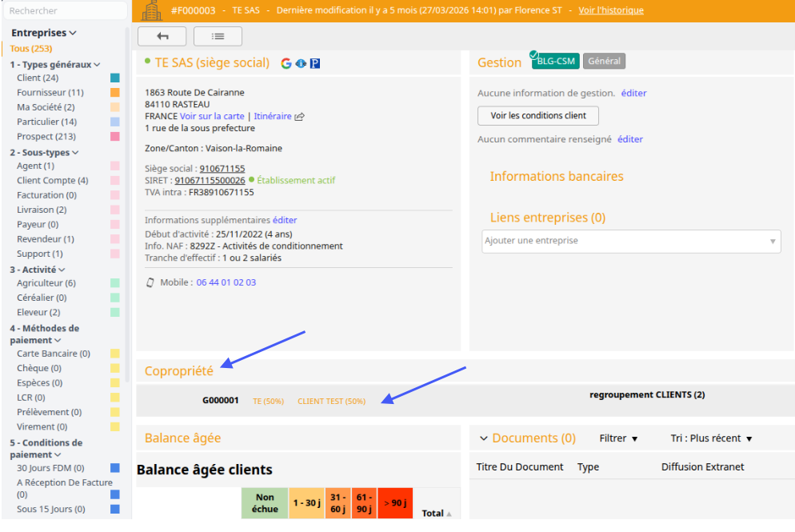Open the Ajouter une entreprise dropdown
795x532 pixels.
coord(631,241)
